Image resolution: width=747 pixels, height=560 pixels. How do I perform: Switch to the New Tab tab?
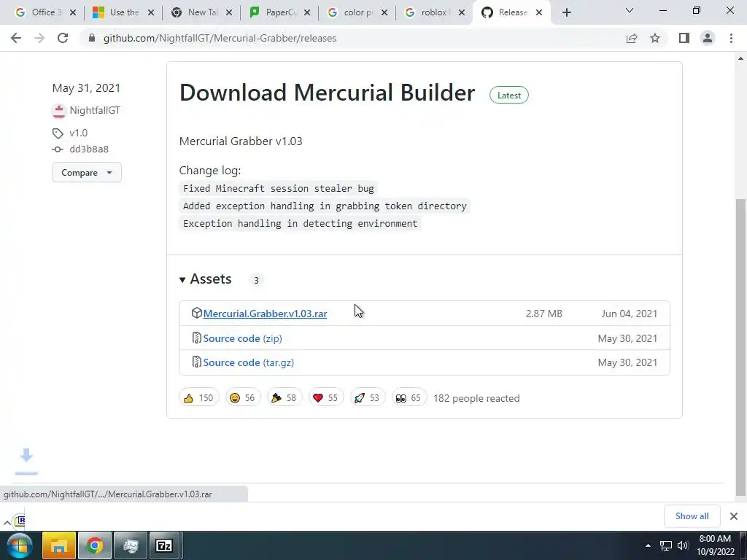tap(202, 12)
